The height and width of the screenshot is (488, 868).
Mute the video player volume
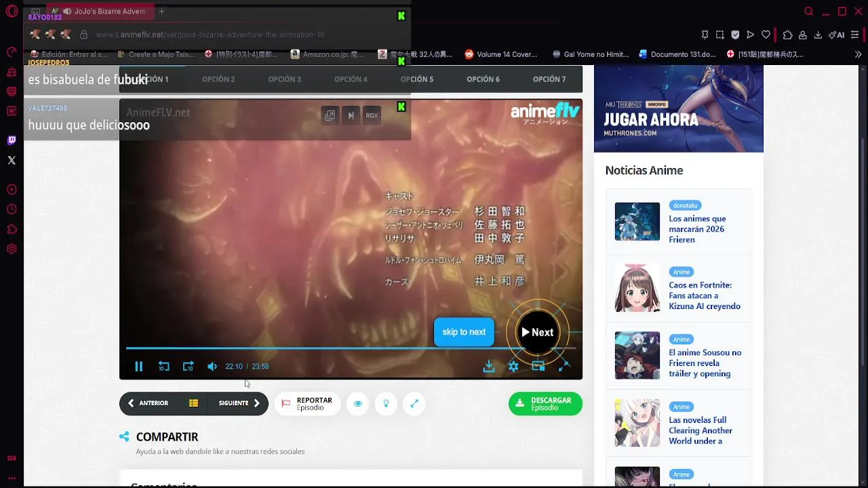[x=212, y=367]
